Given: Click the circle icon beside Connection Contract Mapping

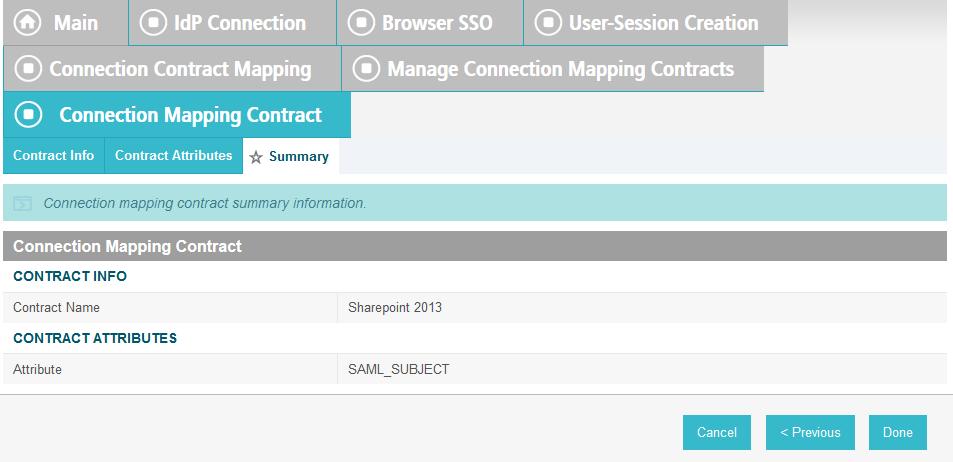Looking at the screenshot, I should tap(28, 68).
